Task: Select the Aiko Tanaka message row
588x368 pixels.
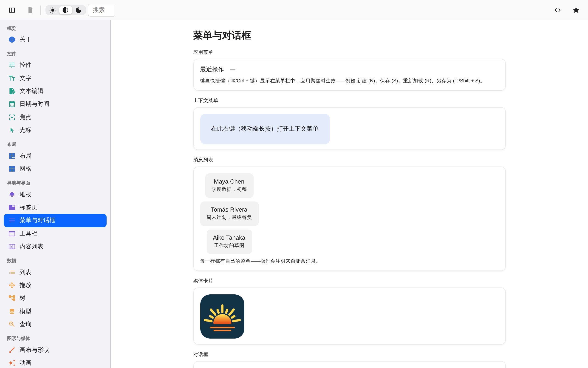Action: point(229,241)
